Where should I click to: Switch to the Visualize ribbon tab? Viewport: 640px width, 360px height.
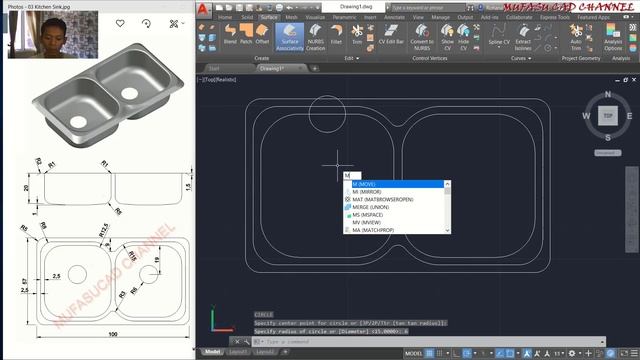[315, 17]
